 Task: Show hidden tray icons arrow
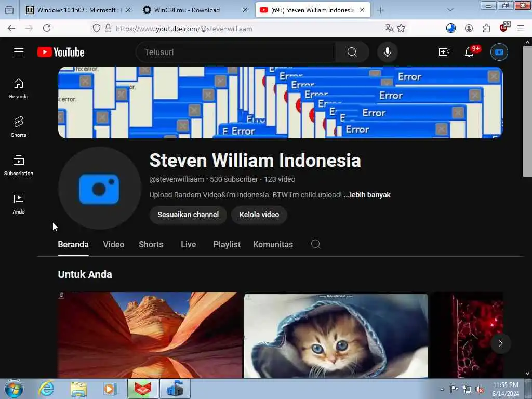coord(442,389)
